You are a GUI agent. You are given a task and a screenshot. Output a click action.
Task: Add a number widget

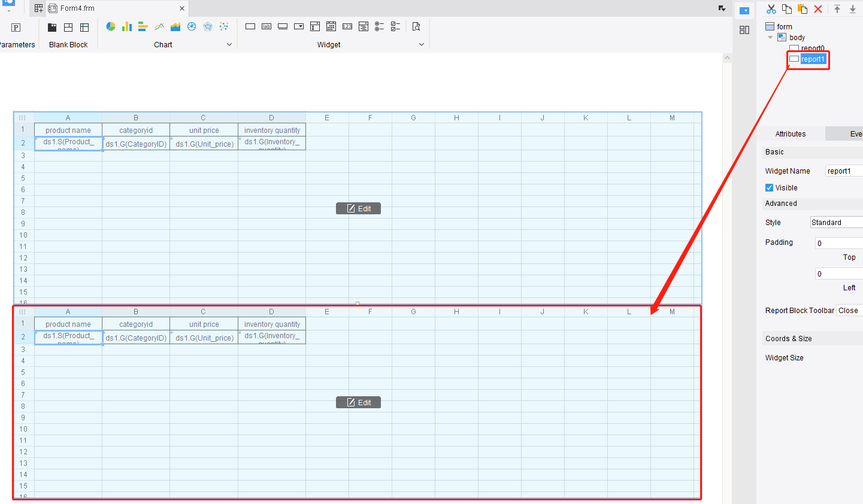pos(347,26)
